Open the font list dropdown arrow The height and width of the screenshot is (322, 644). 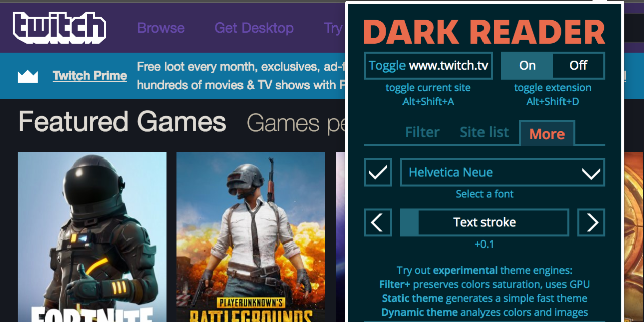click(x=592, y=172)
